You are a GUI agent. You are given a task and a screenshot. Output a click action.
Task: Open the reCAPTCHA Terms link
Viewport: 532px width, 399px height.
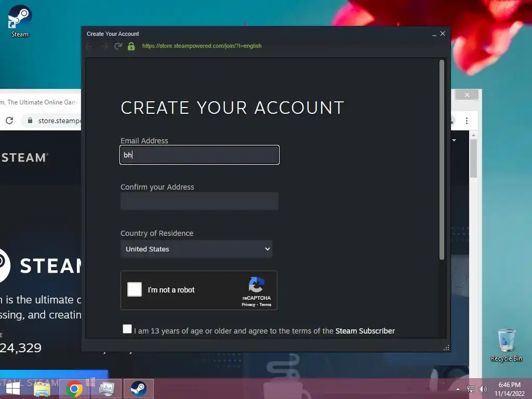[x=265, y=304]
